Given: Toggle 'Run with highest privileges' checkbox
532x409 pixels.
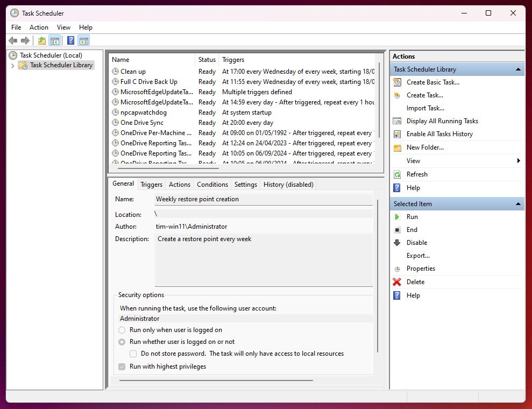Looking at the screenshot, I should coord(122,366).
